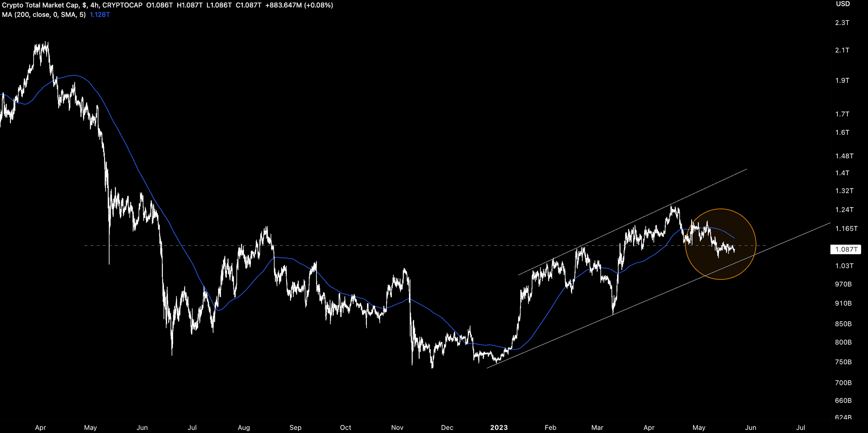Select the upper ascending channel trendline
Viewport: 868px width, 433px height.
[x=632, y=222]
